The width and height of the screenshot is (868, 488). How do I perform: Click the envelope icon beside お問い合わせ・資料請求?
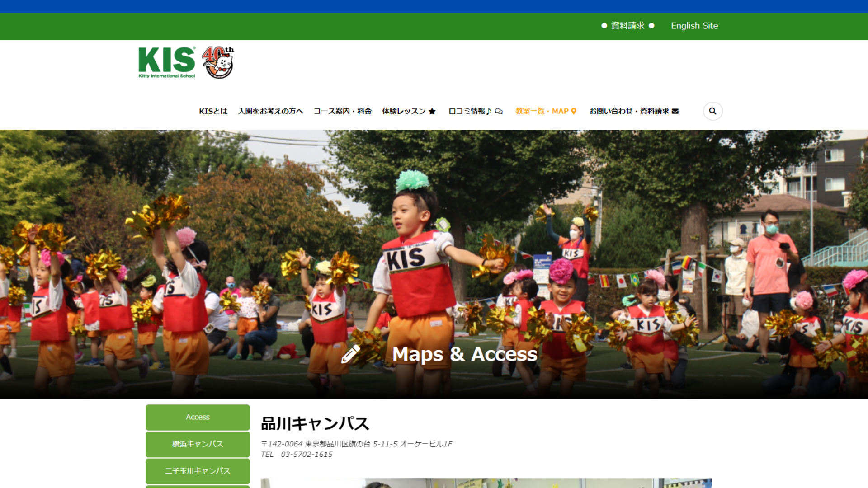pyautogui.click(x=675, y=111)
